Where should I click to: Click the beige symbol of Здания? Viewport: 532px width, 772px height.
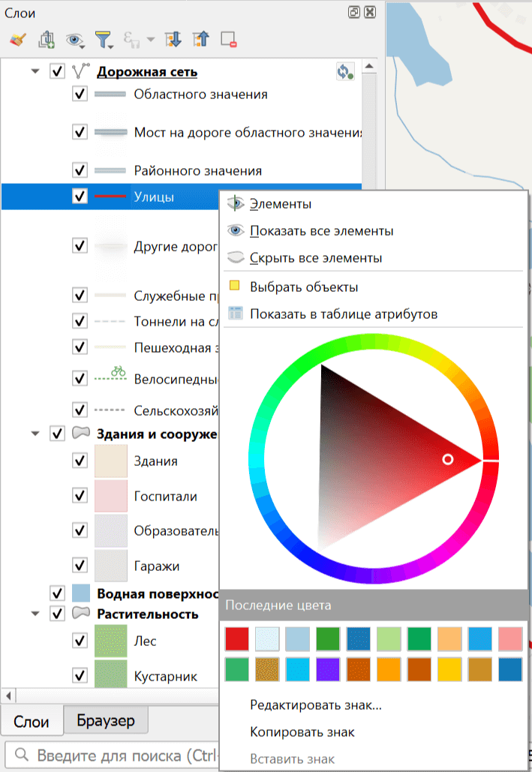coord(111,461)
